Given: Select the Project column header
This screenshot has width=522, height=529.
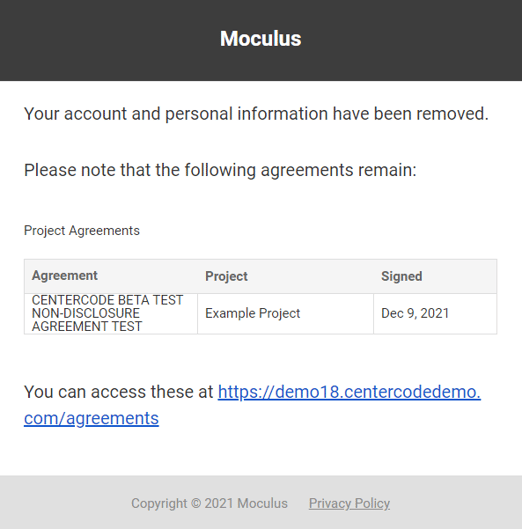Looking at the screenshot, I should tap(226, 276).
